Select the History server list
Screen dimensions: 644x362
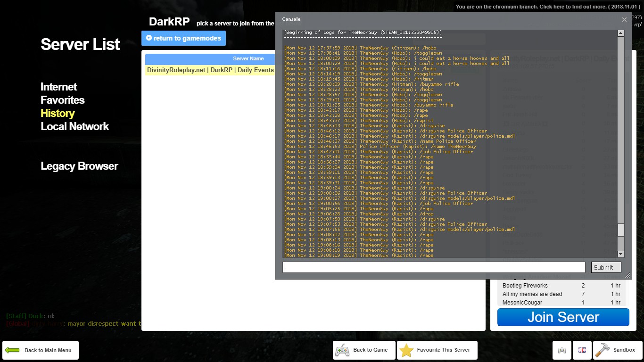[58, 113]
